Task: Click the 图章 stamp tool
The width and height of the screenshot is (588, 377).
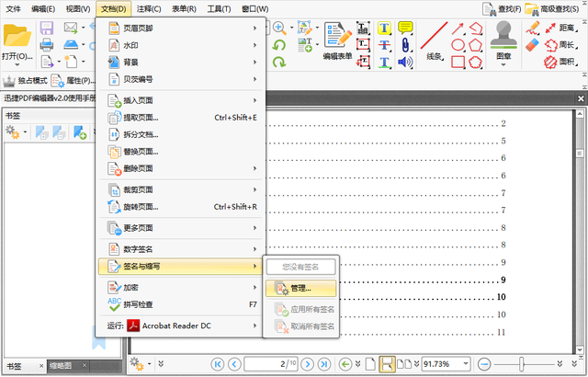Action: point(503,40)
